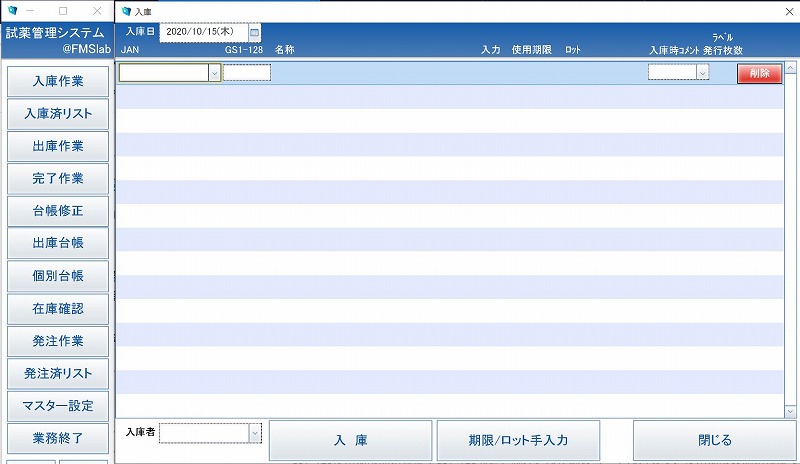Click the list scrollbar up arrow
This screenshot has width=800, height=464.
[x=790, y=68]
